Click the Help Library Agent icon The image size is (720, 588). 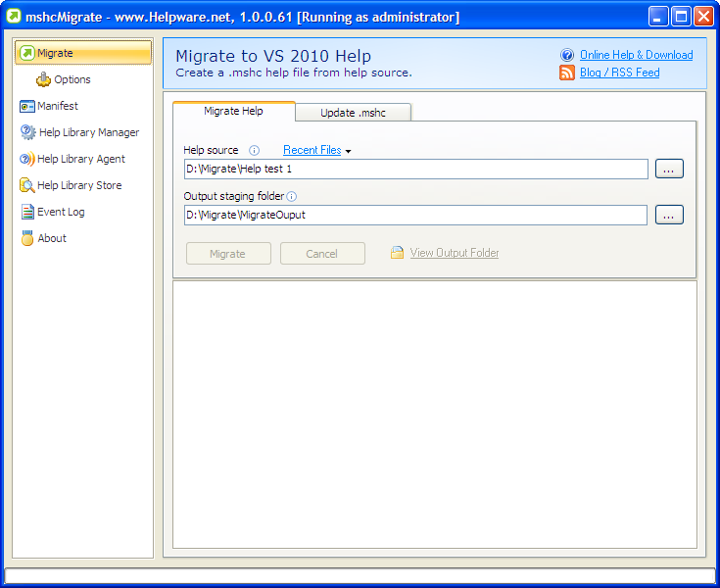[x=27, y=159]
